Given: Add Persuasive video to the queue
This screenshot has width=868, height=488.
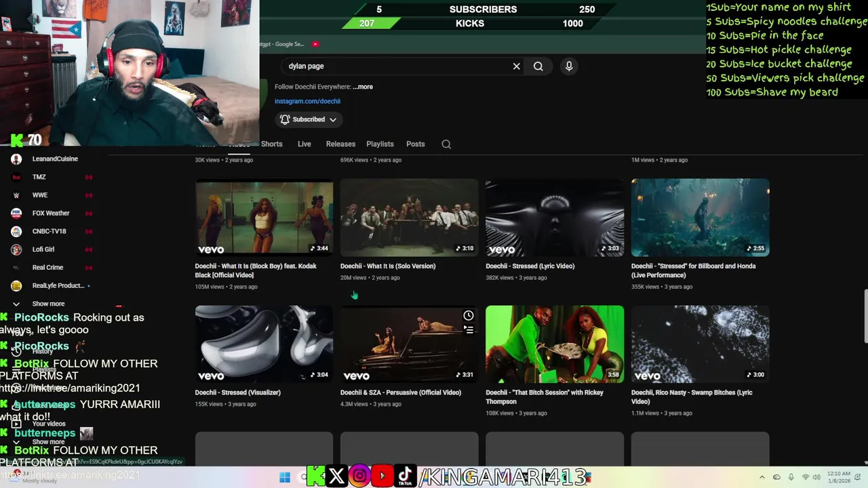Looking at the screenshot, I should [x=469, y=330].
